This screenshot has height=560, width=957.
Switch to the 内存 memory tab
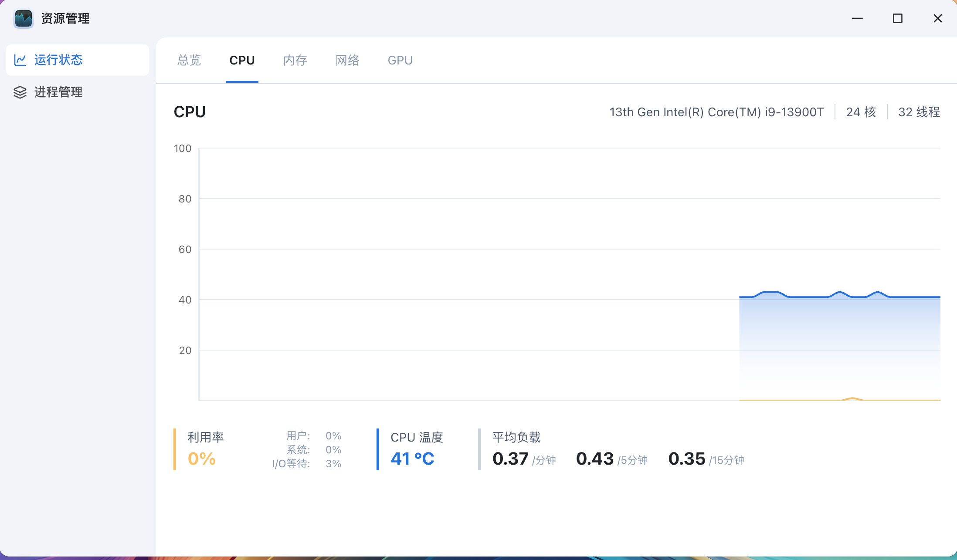point(295,60)
